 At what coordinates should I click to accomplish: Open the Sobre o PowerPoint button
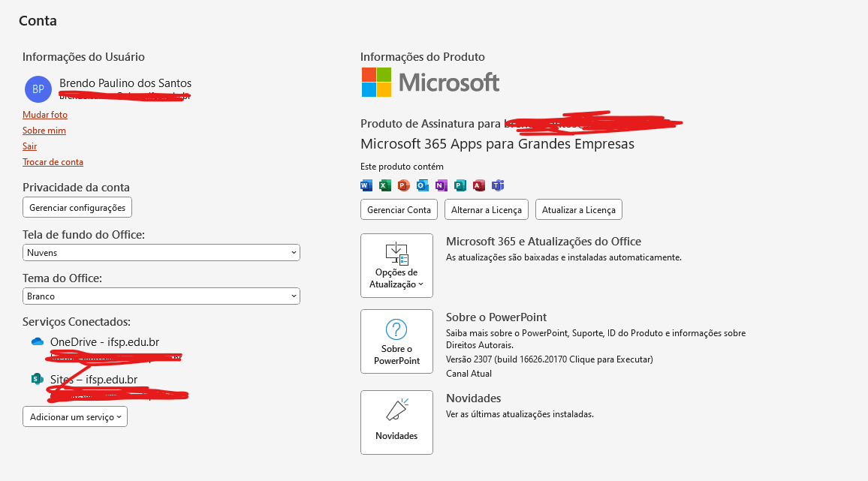point(397,341)
